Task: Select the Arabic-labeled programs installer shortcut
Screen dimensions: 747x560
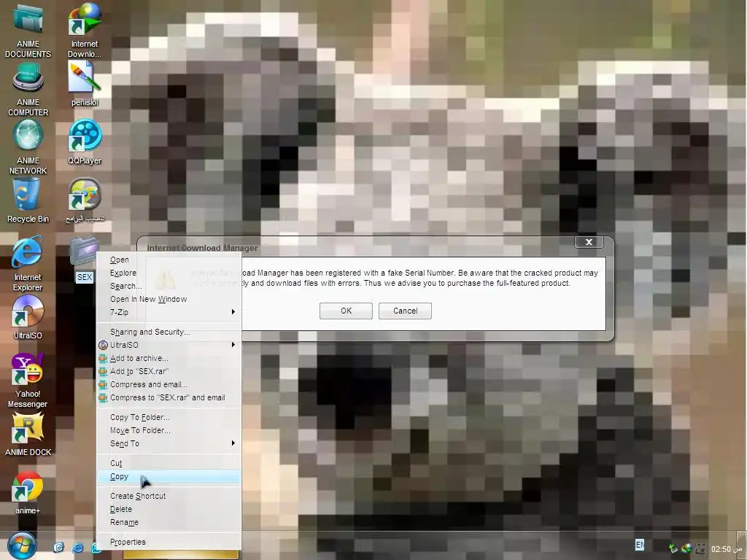Action: point(85,200)
